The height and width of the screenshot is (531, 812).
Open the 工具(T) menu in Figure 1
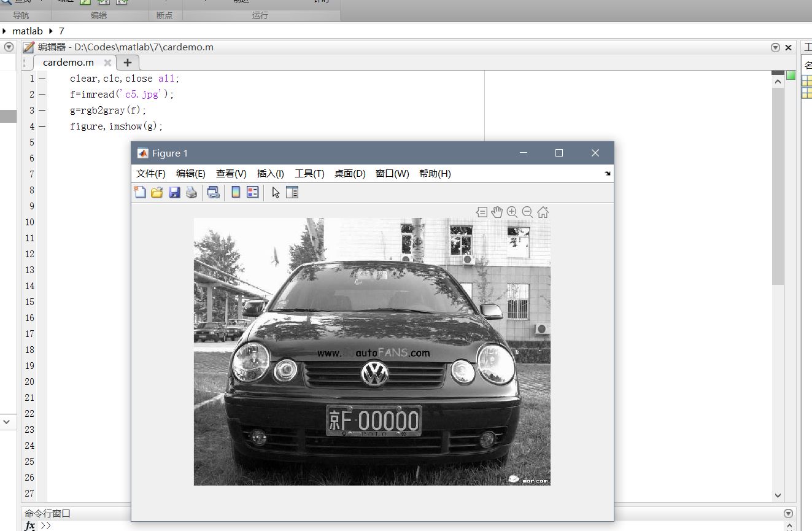(x=309, y=174)
